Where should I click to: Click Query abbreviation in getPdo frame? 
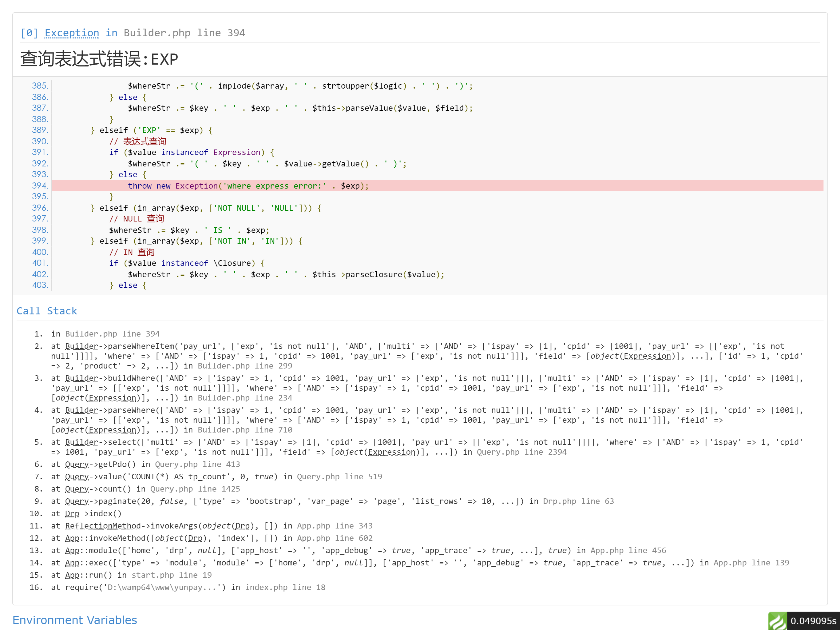pos(77,464)
